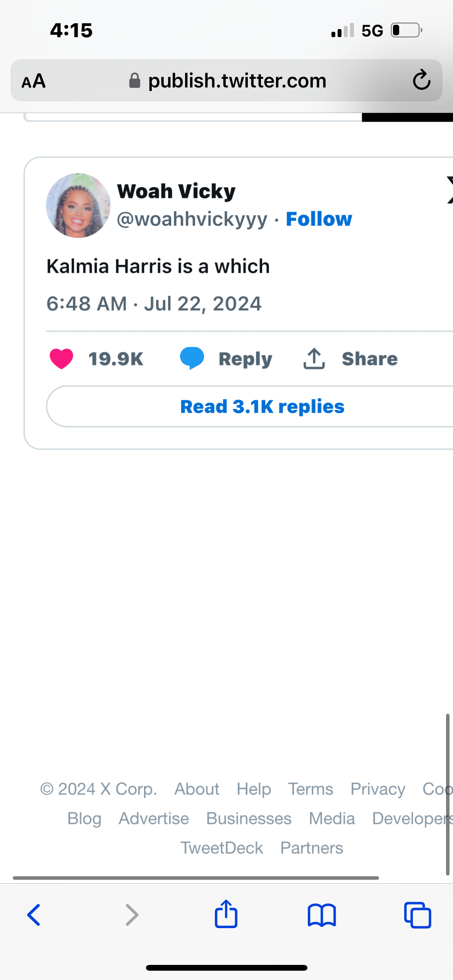Open the AA reader view options menu
The height and width of the screenshot is (980, 453).
pos(34,81)
